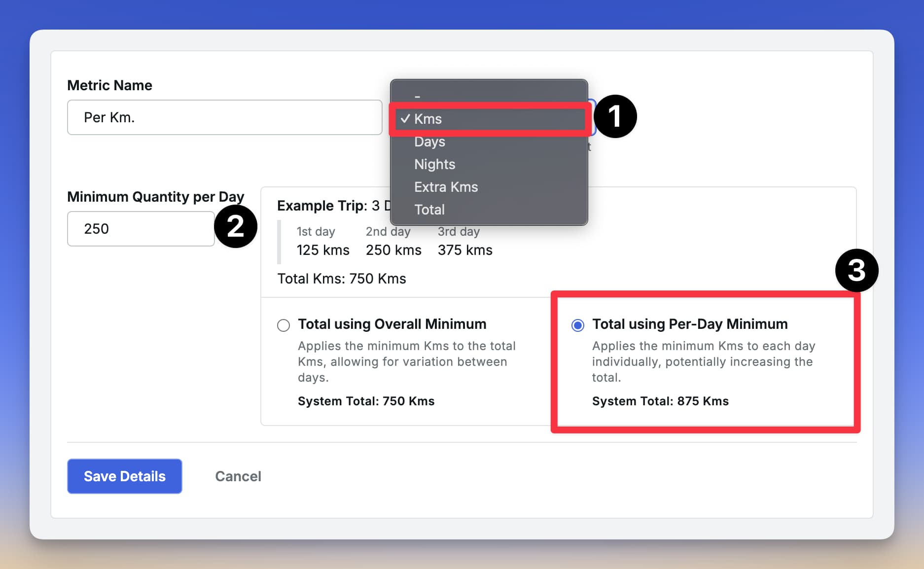
Task: Click the Cancel link
Action: (238, 476)
